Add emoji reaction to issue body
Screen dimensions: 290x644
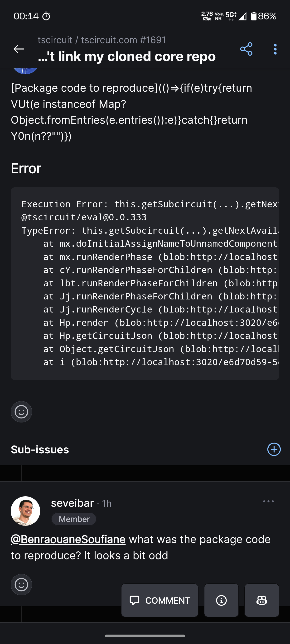[x=21, y=412]
